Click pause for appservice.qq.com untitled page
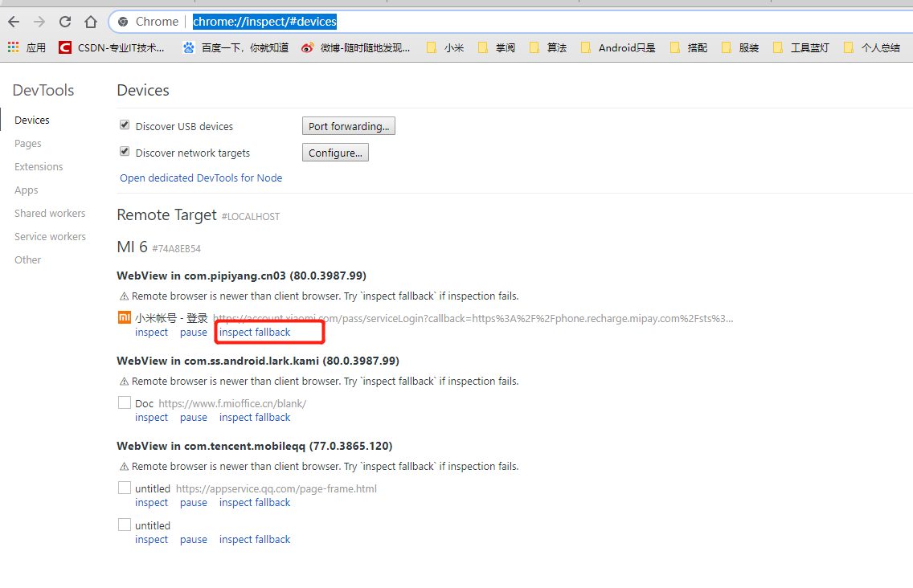 click(x=194, y=502)
